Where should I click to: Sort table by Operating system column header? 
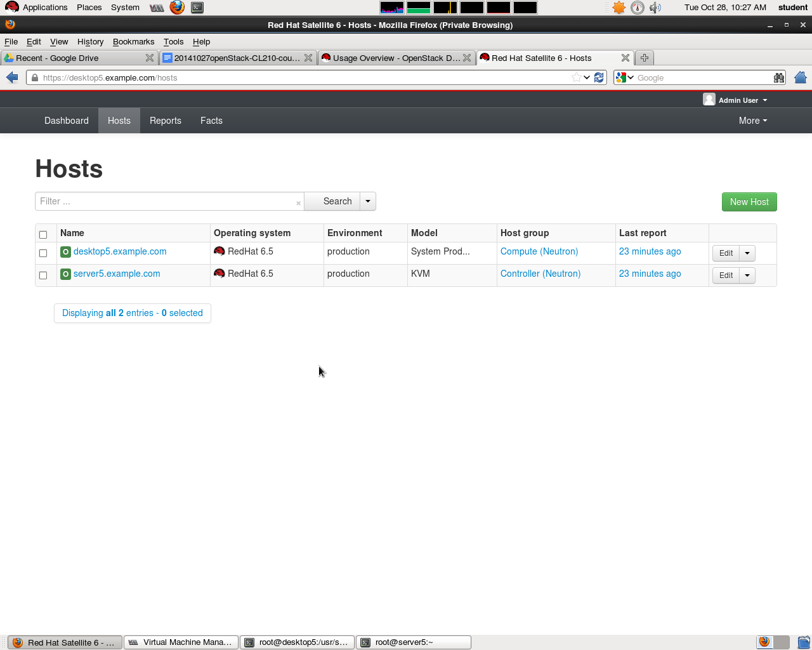[252, 233]
